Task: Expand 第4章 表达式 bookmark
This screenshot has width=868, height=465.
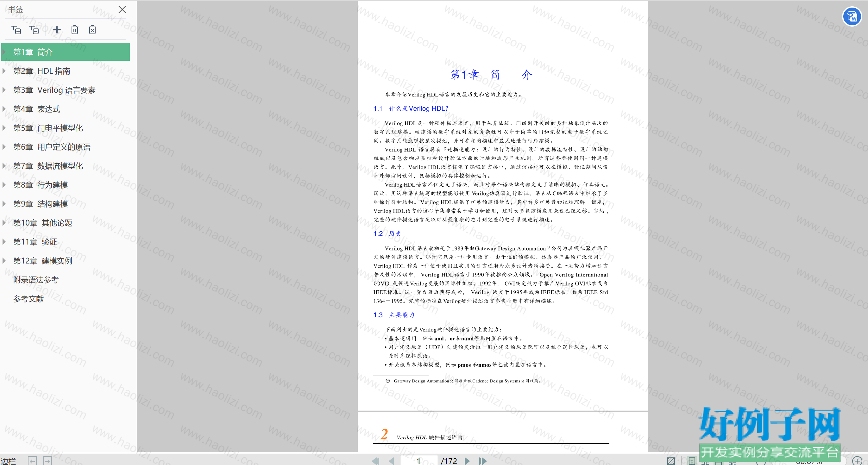Action: 4,109
